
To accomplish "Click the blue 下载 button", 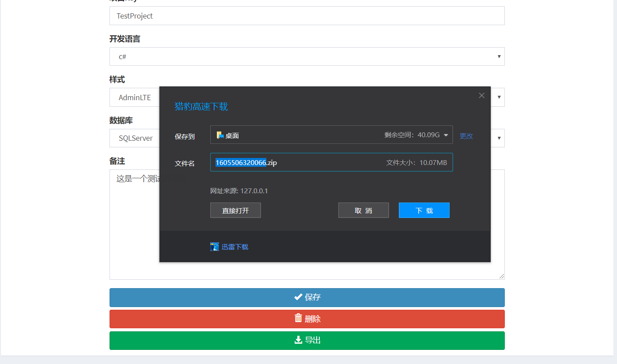I will click(424, 210).
